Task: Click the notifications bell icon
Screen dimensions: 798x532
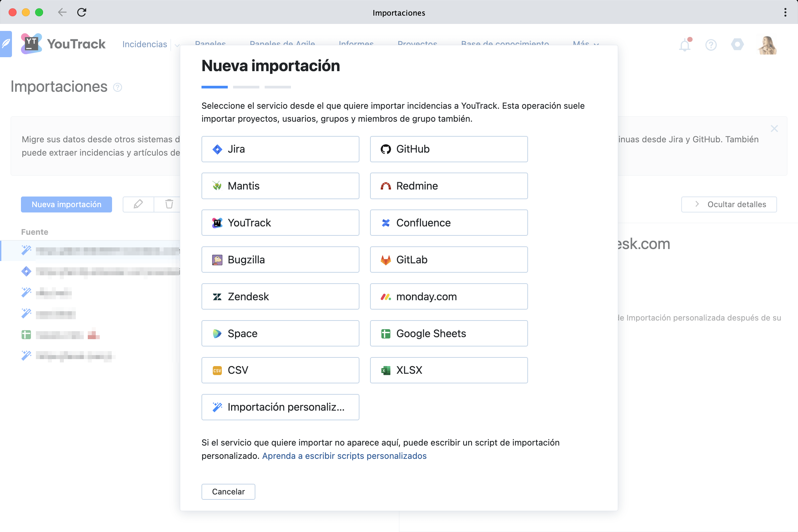Action: click(x=684, y=45)
